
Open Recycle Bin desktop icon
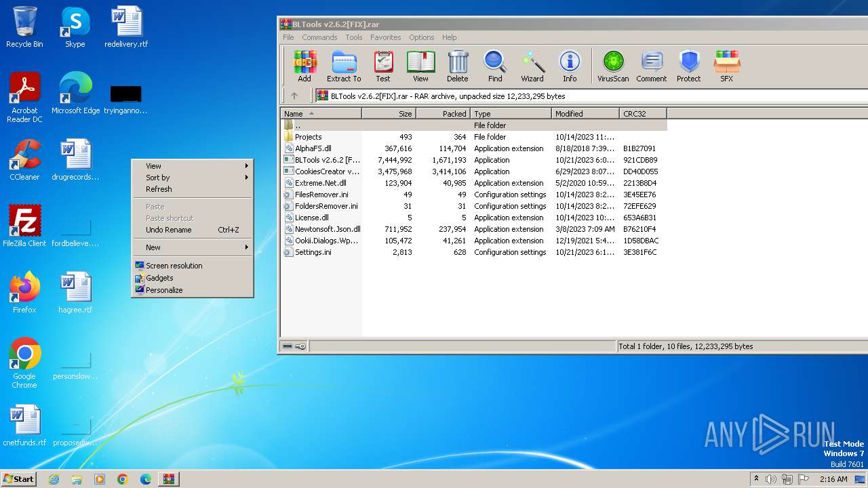click(24, 27)
